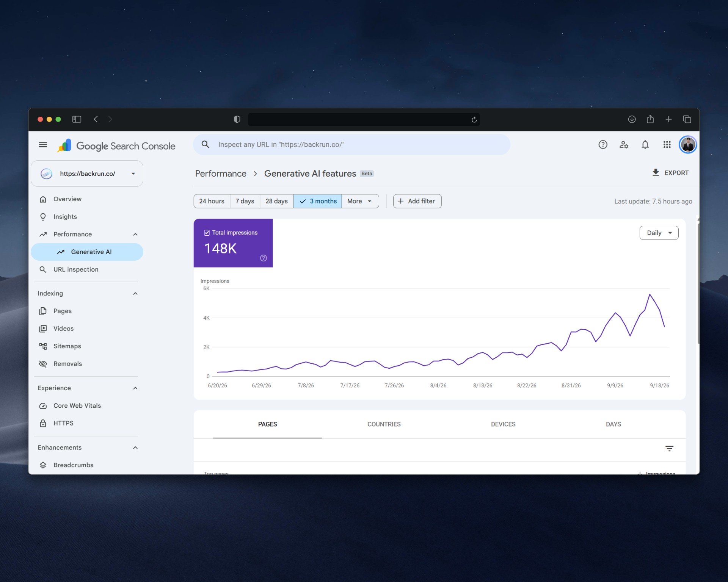Screen dimensions: 728x582
Task: Toggle the Total impressions checkbox
Action: [x=207, y=233]
